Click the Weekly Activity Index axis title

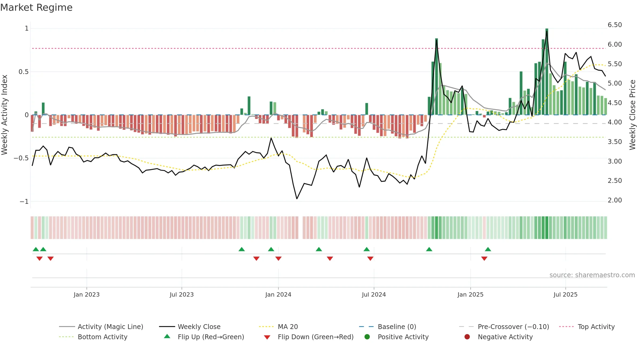[5, 115]
